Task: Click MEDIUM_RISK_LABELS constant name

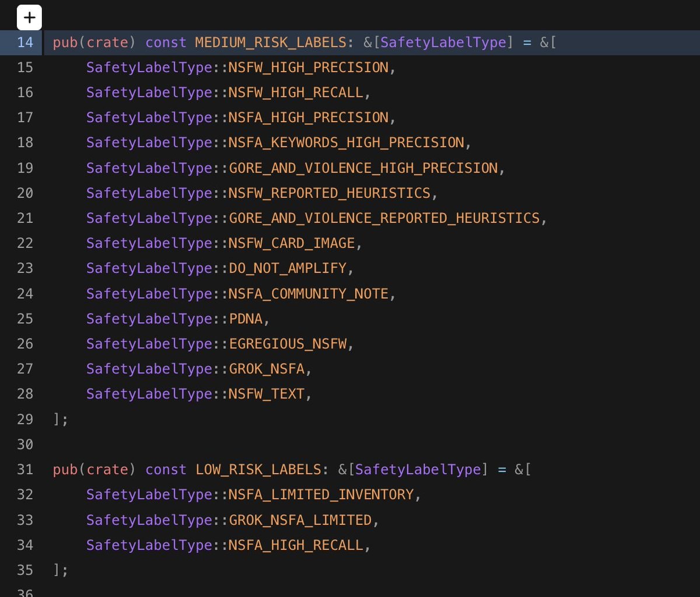Action: 271,43
